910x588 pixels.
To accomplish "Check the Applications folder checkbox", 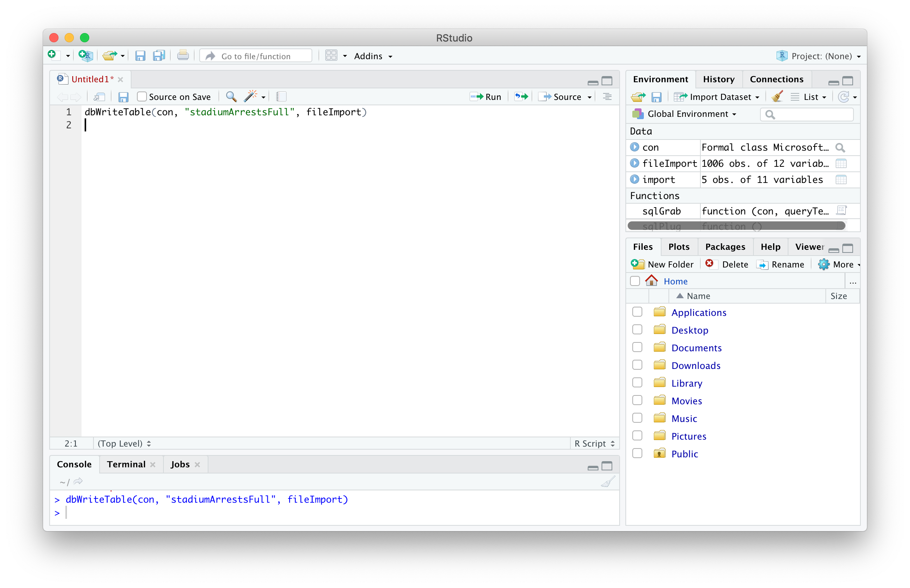I will click(637, 312).
